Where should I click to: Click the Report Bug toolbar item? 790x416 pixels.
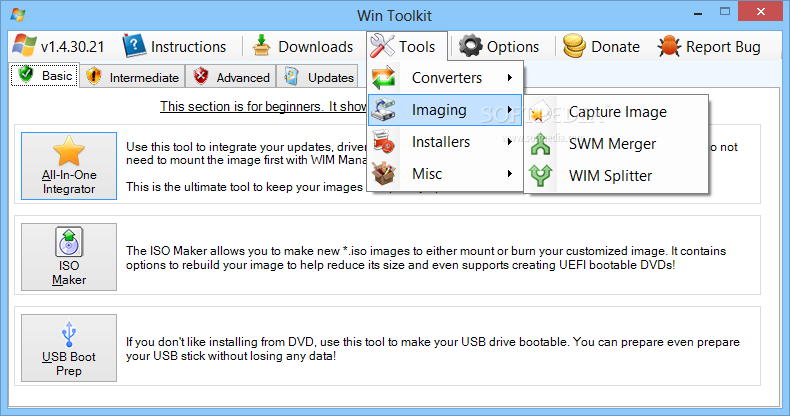[x=709, y=46]
